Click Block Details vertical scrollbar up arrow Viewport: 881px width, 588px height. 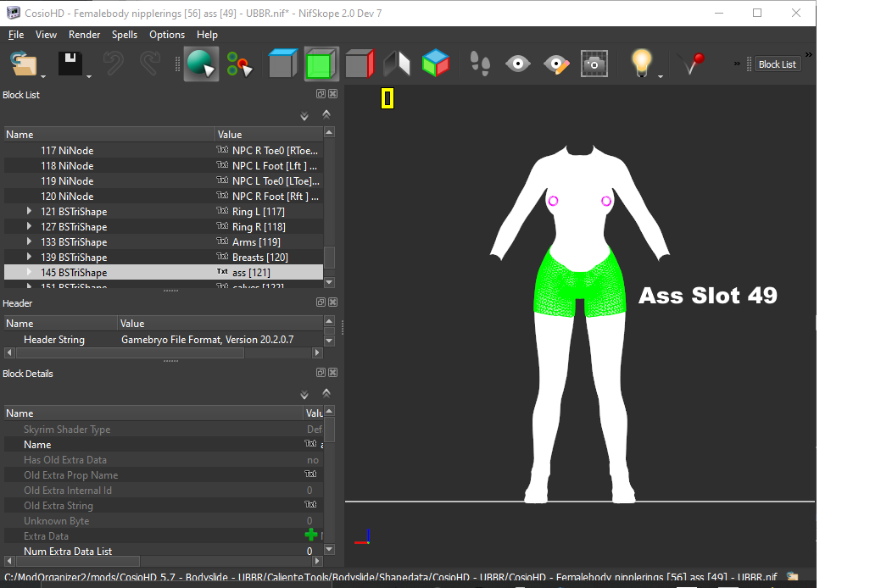pyautogui.click(x=329, y=411)
